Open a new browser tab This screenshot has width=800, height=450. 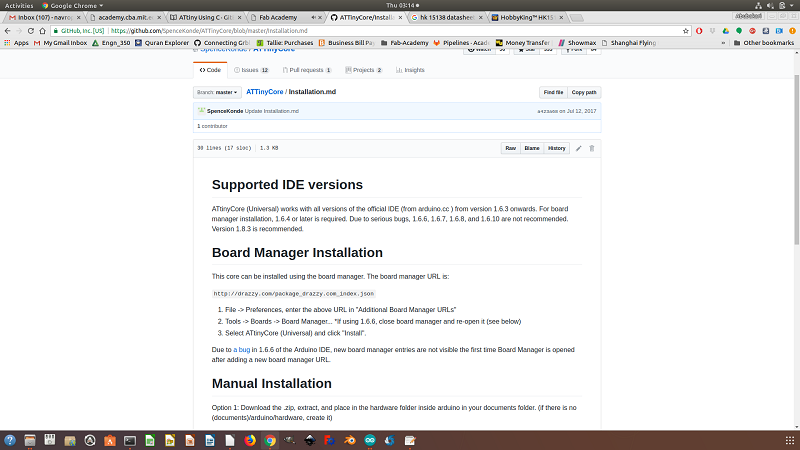tap(577, 18)
